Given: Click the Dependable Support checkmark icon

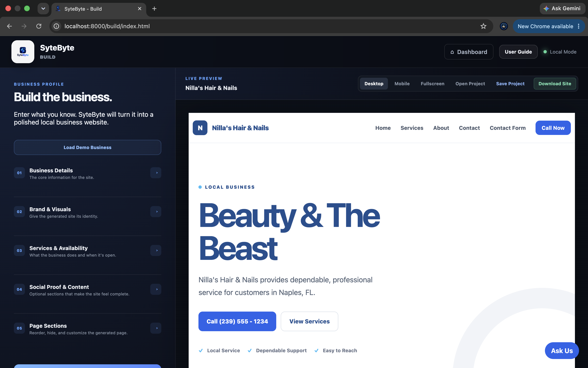Looking at the screenshot, I should (249, 350).
